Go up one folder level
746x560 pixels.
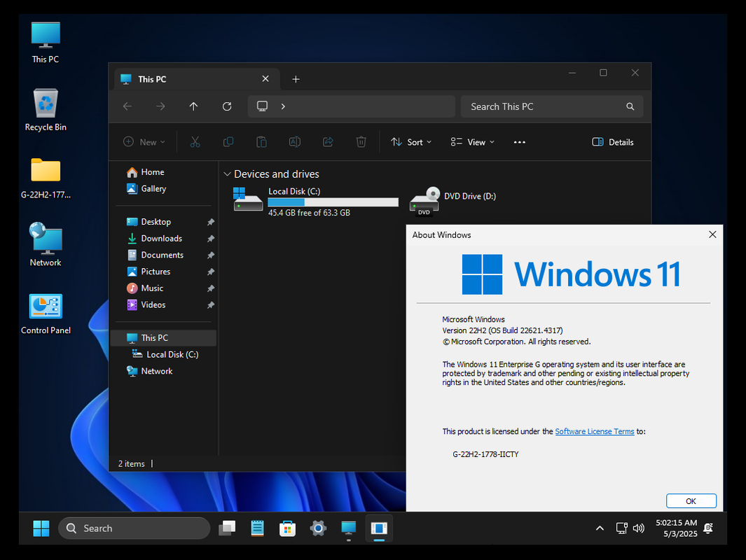[193, 106]
